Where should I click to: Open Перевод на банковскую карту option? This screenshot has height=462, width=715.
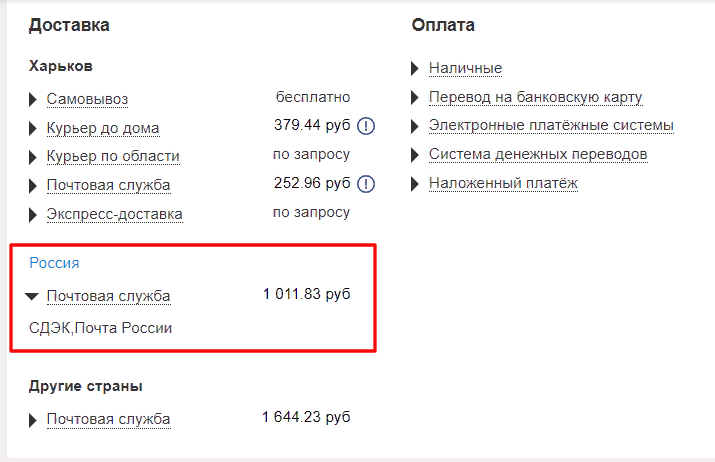(x=535, y=97)
